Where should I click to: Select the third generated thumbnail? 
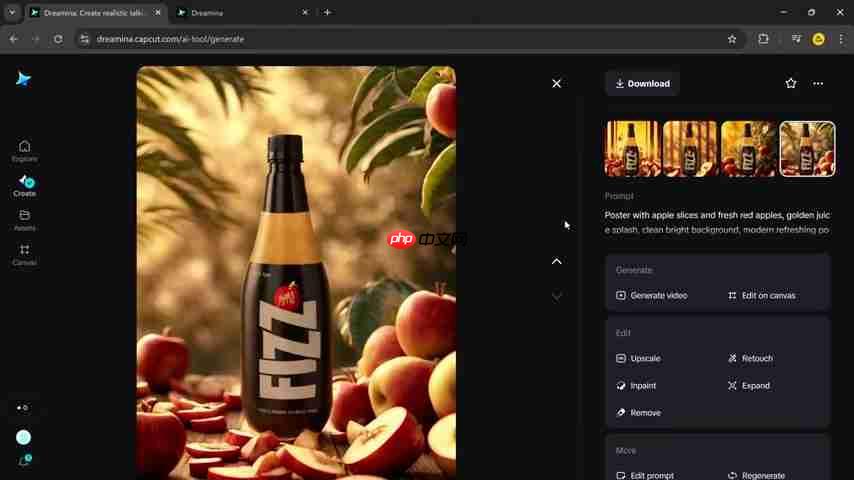[x=748, y=149]
